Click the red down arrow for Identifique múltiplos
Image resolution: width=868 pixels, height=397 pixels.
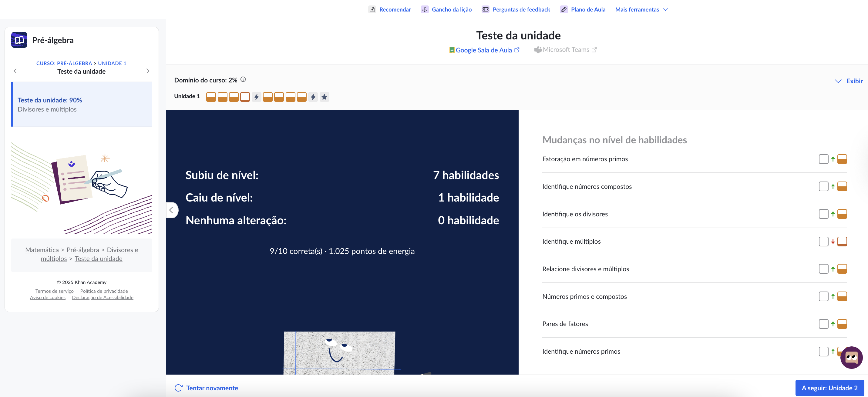[x=833, y=242]
